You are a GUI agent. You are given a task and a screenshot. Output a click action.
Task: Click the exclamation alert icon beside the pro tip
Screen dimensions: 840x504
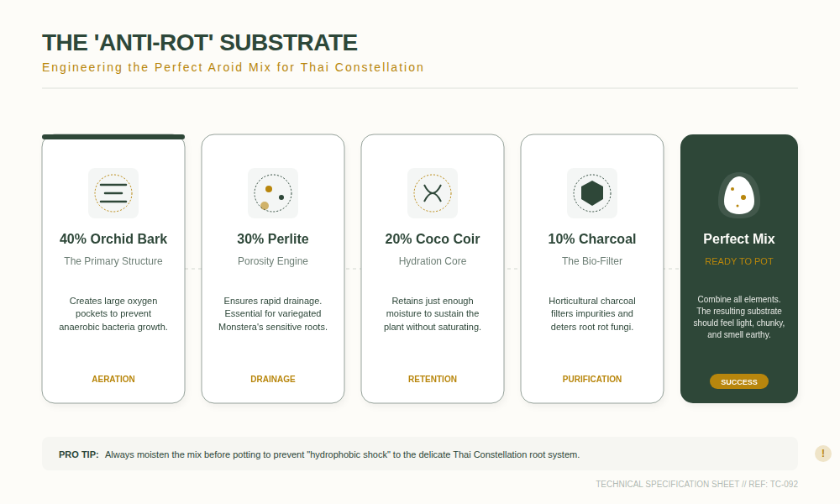point(822,454)
